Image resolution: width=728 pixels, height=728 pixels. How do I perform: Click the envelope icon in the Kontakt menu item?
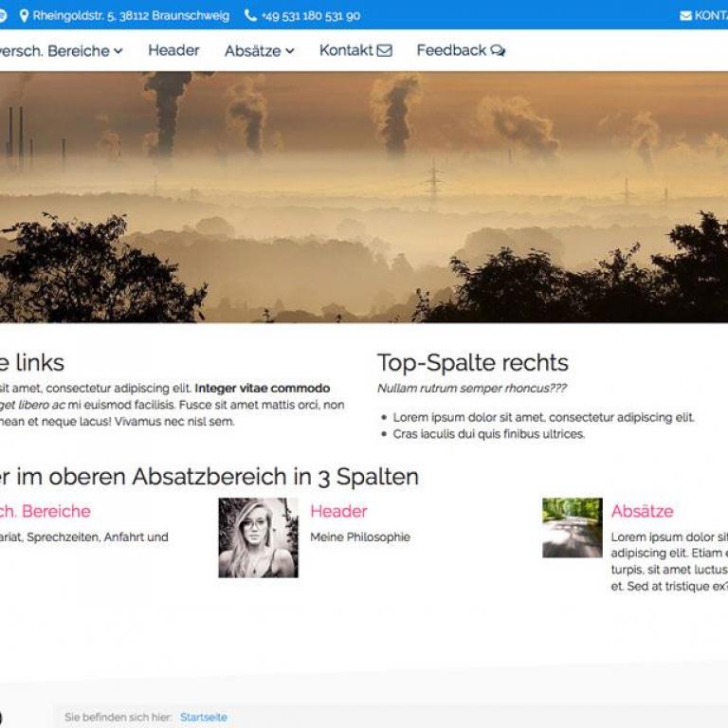pos(384,51)
